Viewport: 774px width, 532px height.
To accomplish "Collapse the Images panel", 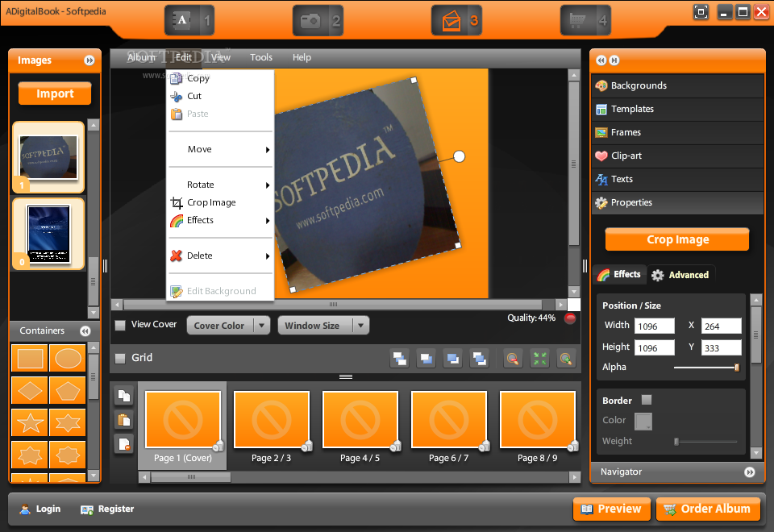I will pyautogui.click(x=89, y=60).
